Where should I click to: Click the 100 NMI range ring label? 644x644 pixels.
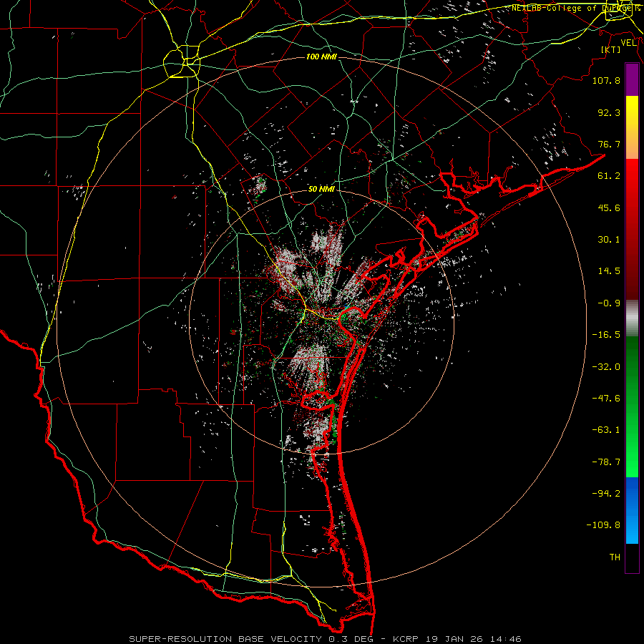coord(321,57)
